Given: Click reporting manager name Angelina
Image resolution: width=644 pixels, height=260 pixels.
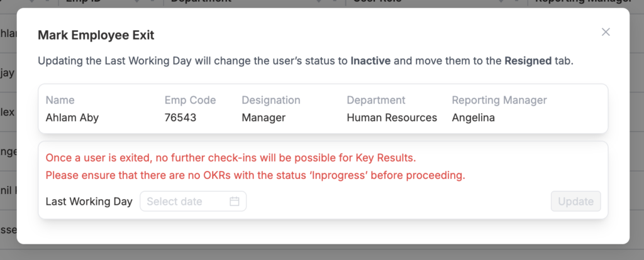Looking at the screenshot, I should [473, 117].
